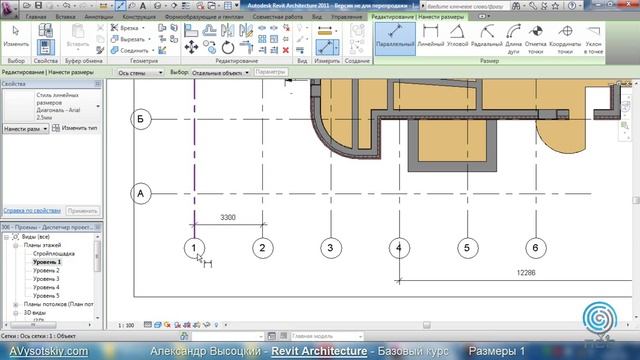The image size is (640, 360).
Task: Collapse the Планы этажей tree node
Action: tap(16, 245)
